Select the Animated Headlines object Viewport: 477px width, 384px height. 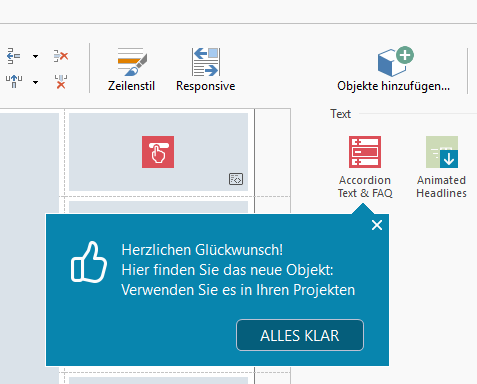[x=441, y=167]
